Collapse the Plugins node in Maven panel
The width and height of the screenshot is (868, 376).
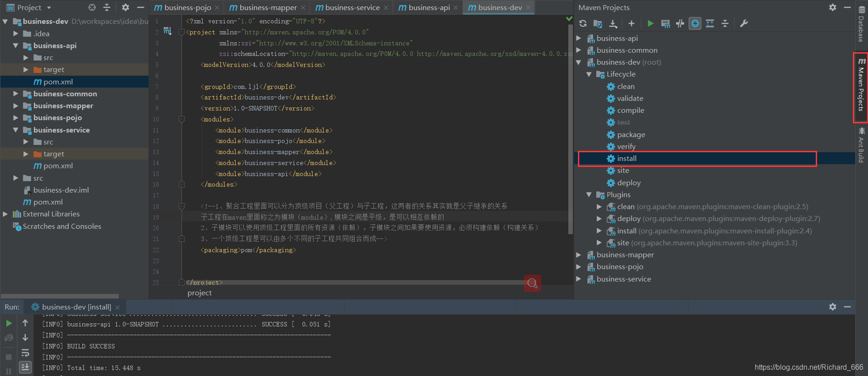(589, 195)
